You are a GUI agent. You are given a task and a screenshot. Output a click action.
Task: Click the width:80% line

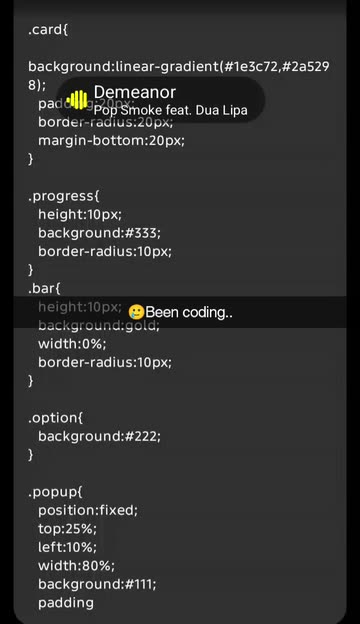pos(76,566)
